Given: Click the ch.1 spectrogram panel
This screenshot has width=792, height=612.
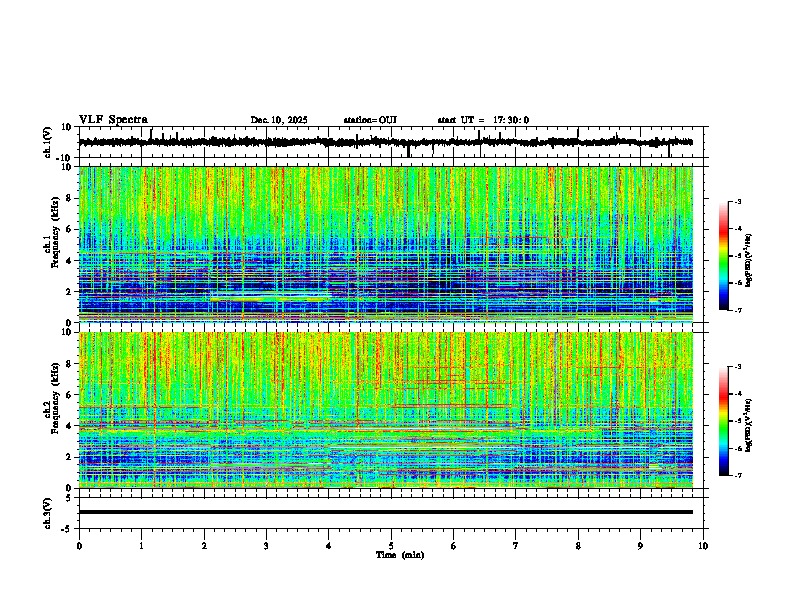Looking at the screenshot, I should click(x=386, y=244).
